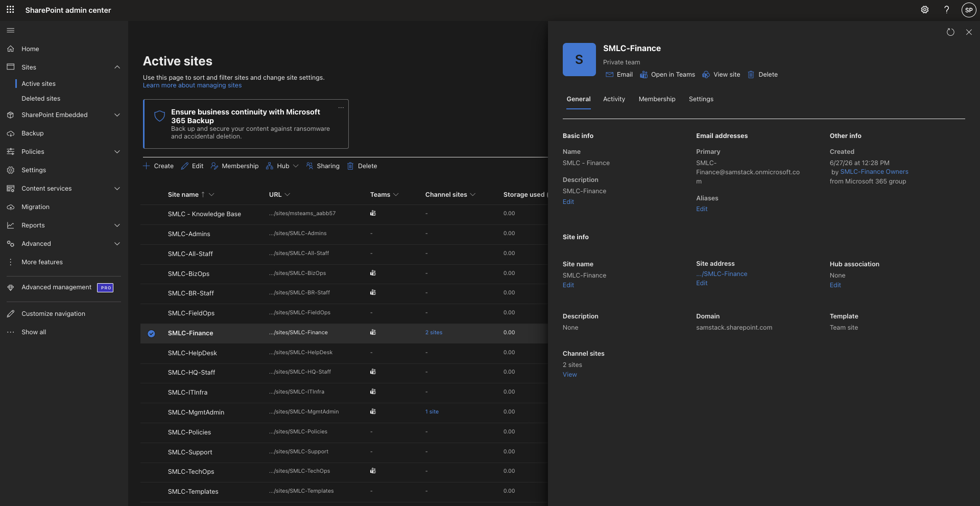Click the Teams icon in SMLC-ITInfra row
The height and width of the screenshot is (506, 980).
[x=373, y=392]
